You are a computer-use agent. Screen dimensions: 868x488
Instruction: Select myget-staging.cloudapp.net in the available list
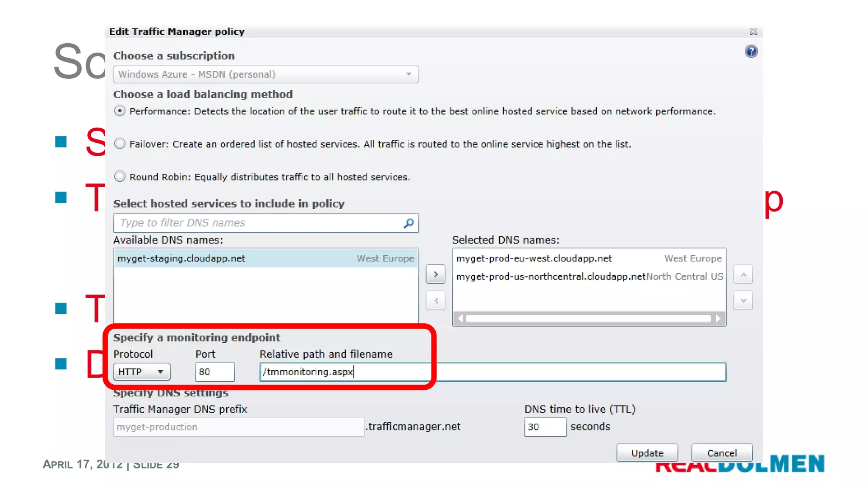point(266,258)
